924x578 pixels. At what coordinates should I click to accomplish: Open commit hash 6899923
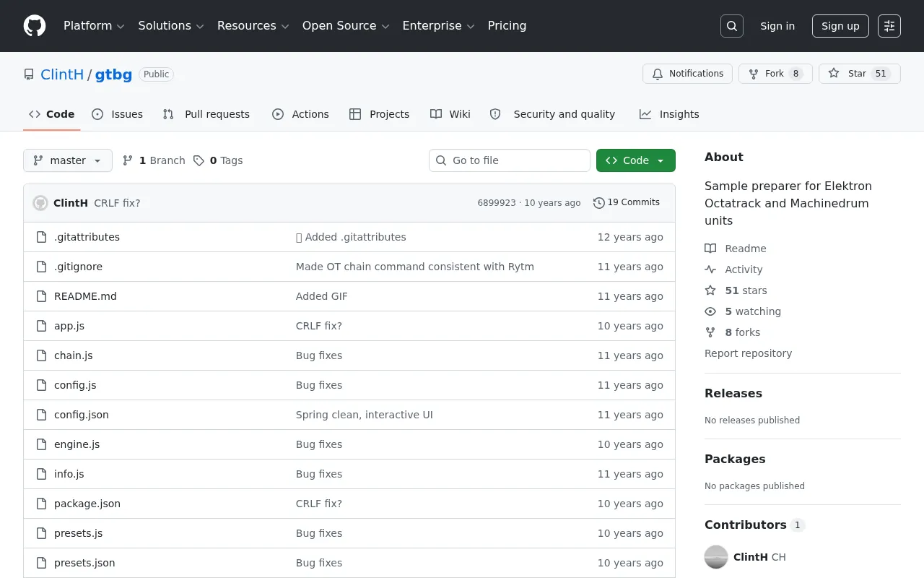click(497, 203)
